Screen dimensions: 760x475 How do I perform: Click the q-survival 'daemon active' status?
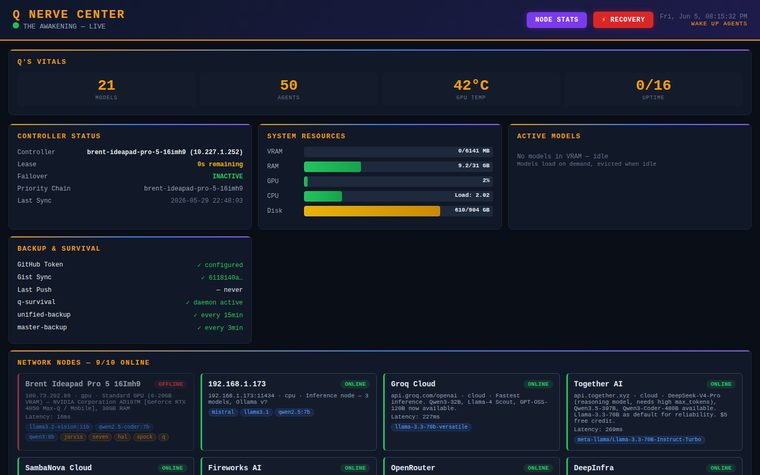[214, 302]
